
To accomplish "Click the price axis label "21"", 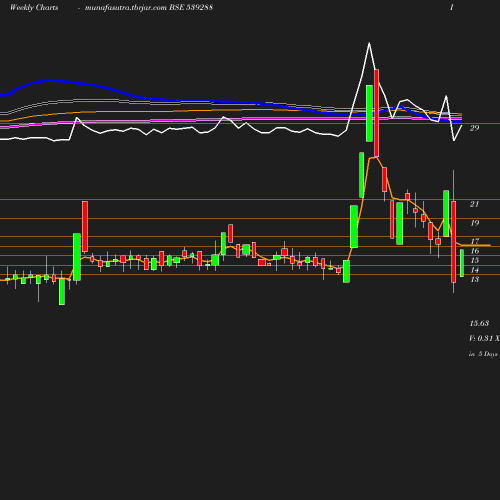I will (x=475, y=204).
